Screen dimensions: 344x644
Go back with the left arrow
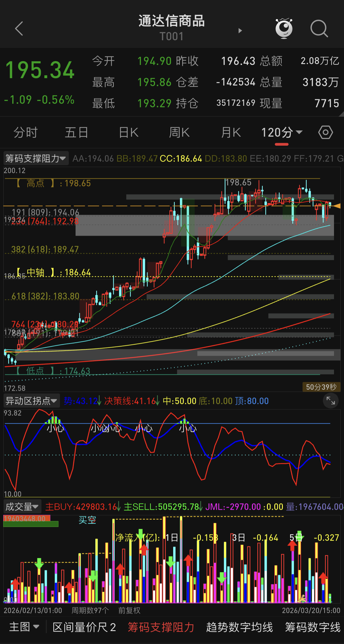point(19,28)
